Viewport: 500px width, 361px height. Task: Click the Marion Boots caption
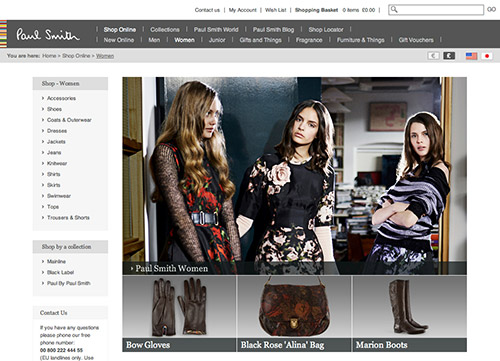pyautogui.click(x=381, y=345)
